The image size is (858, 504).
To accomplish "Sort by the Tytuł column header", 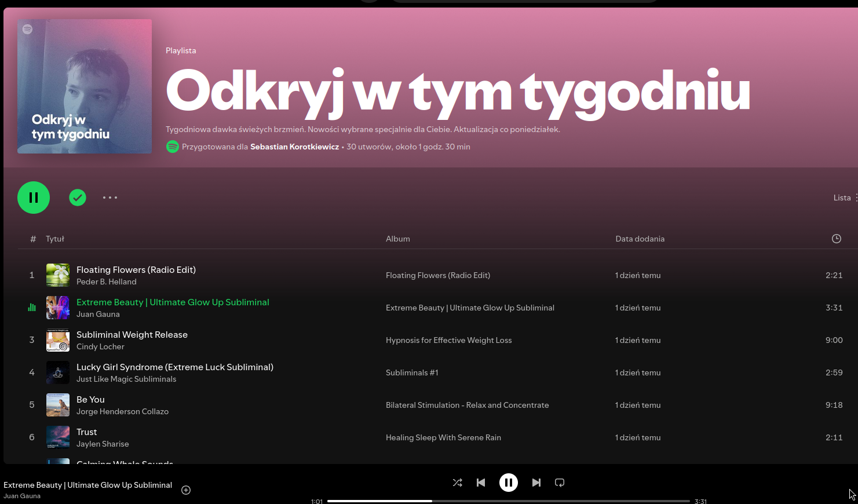I will point(55,239).
